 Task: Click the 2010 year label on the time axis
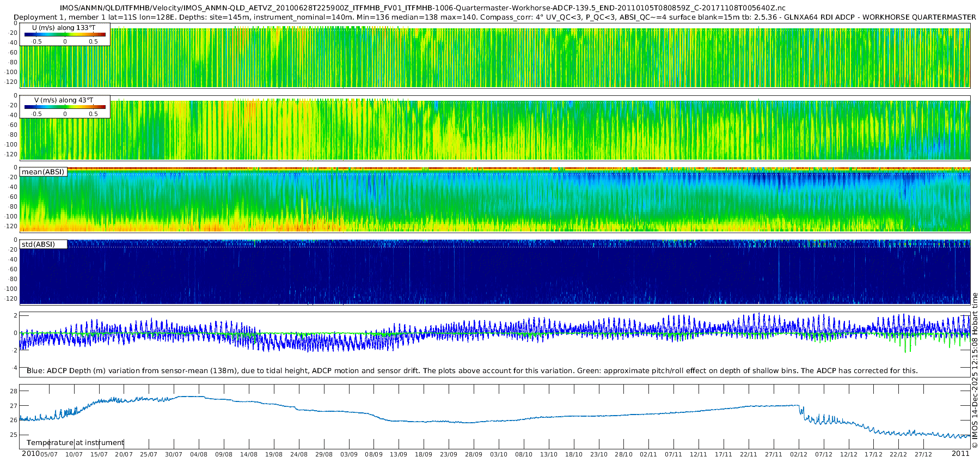30,454
